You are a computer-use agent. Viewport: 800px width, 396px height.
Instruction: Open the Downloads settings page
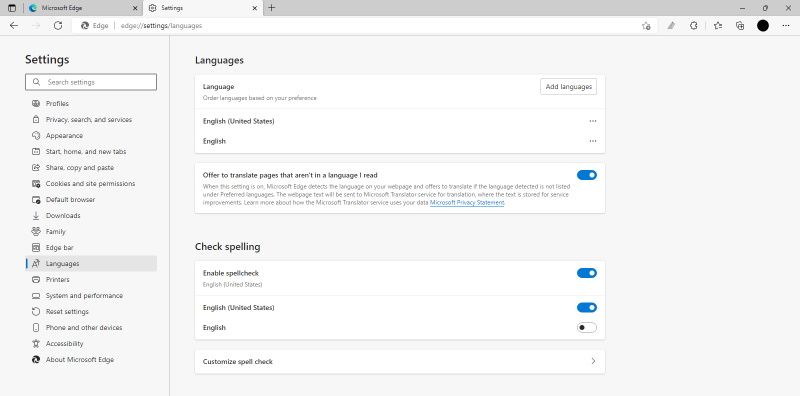pos(91,215)
